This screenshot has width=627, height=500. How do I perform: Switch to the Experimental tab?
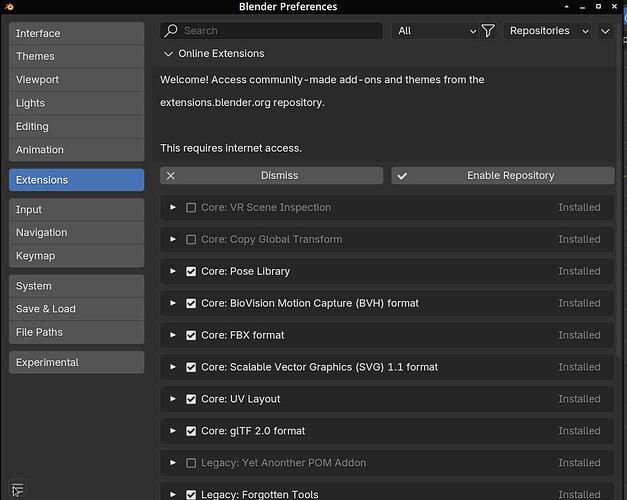click(x=76, y=362)
